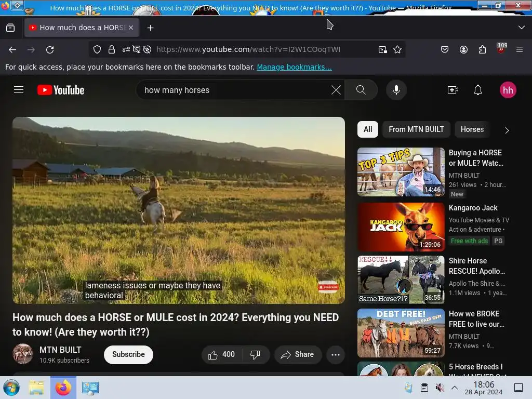The width and height of the screenshot is (532, 399).
Task: Open the clock showing 18:06
Action: (484, 388)
